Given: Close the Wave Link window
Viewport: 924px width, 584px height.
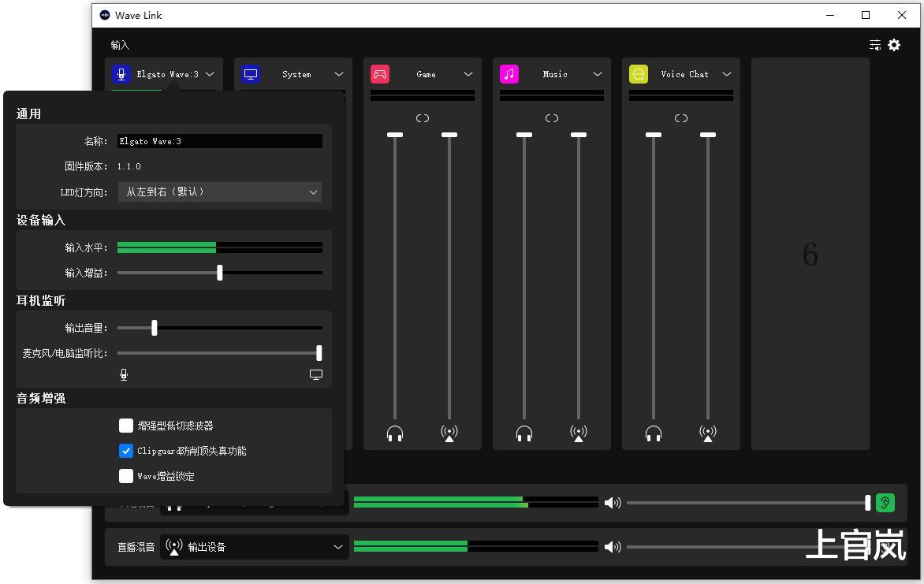Looking at the screenshot, I should pyautogui.click(x=902, y=15).
